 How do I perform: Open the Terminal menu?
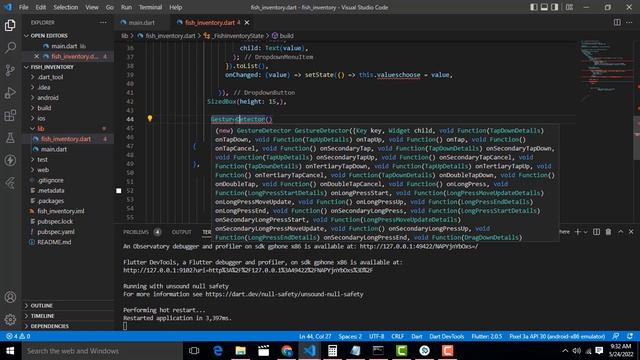(x=150, y=7)
